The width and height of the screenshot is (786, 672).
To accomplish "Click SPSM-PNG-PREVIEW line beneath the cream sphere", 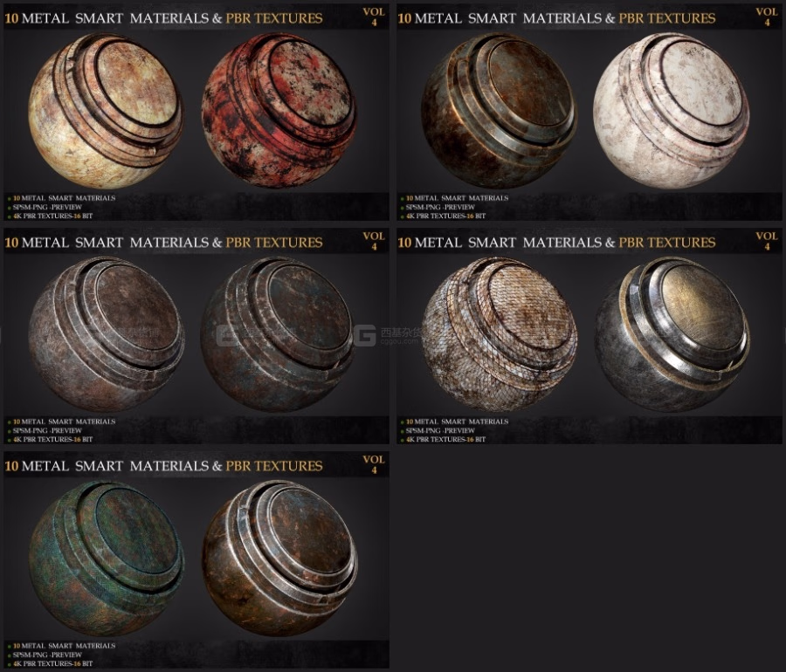I will [47, 207].
